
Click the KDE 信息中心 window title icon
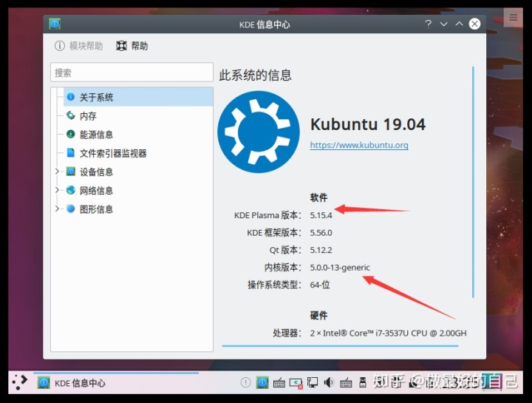coord(55,24)
